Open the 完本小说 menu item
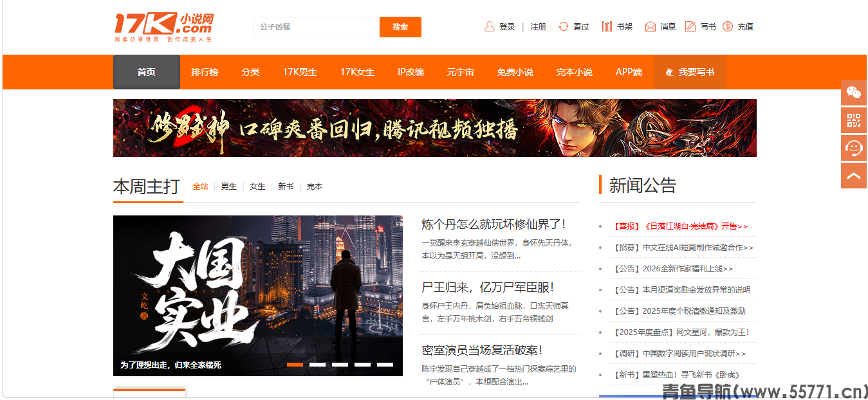Image resolution: width=868 pixels, height=400 pixels. click(x=574, y=72)
